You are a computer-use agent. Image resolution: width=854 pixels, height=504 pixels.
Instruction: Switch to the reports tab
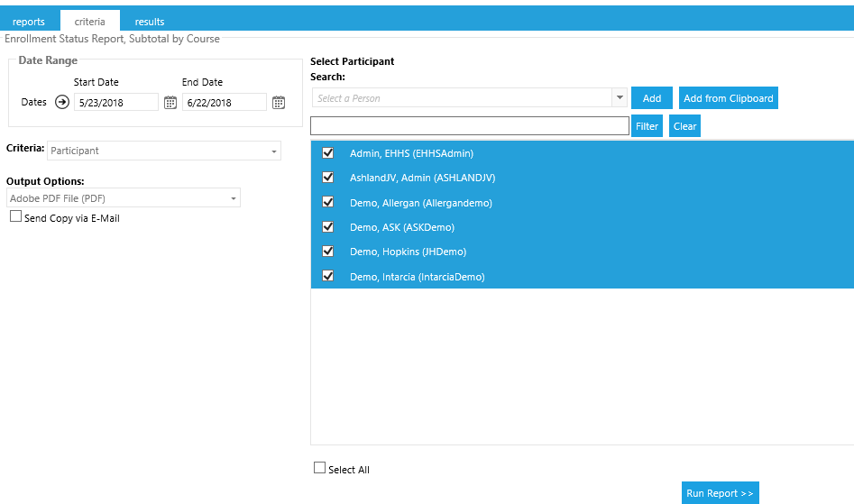tap(29, 22)
